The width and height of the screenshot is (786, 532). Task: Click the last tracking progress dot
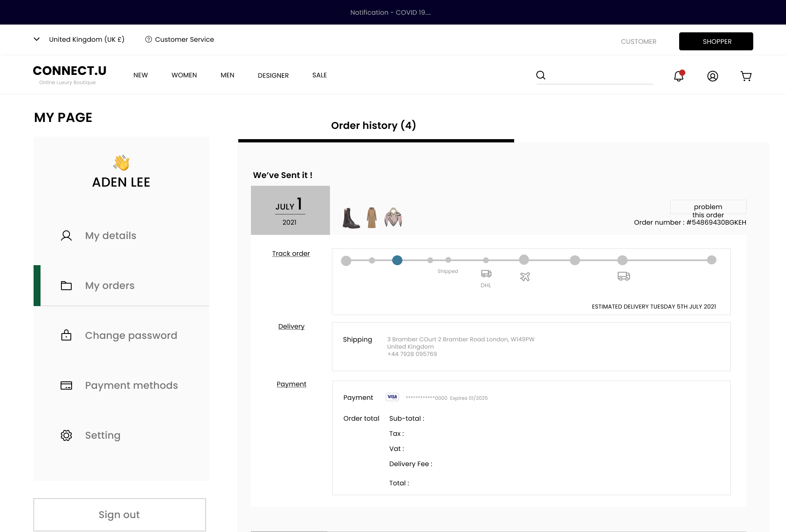coord(711,260)
